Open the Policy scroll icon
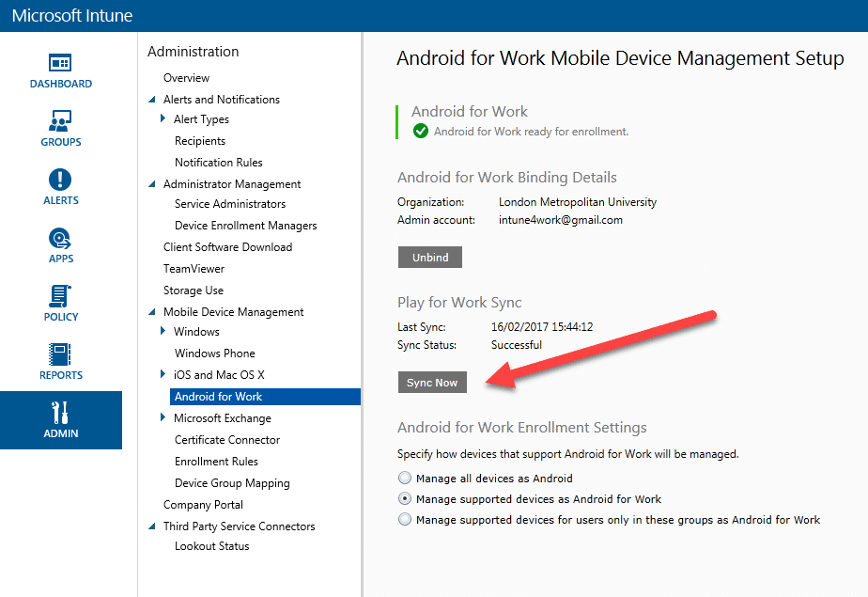 pyautogui.click(x=60, y=296)
